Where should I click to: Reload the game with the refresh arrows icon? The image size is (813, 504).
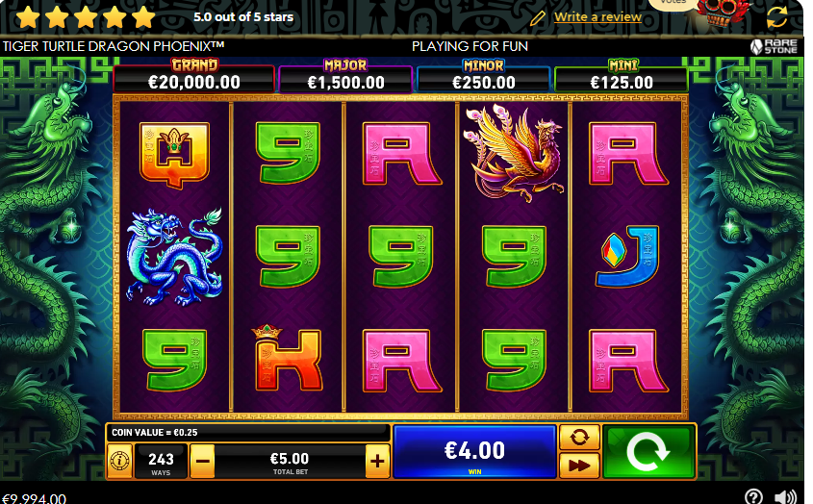pos(776,17)
